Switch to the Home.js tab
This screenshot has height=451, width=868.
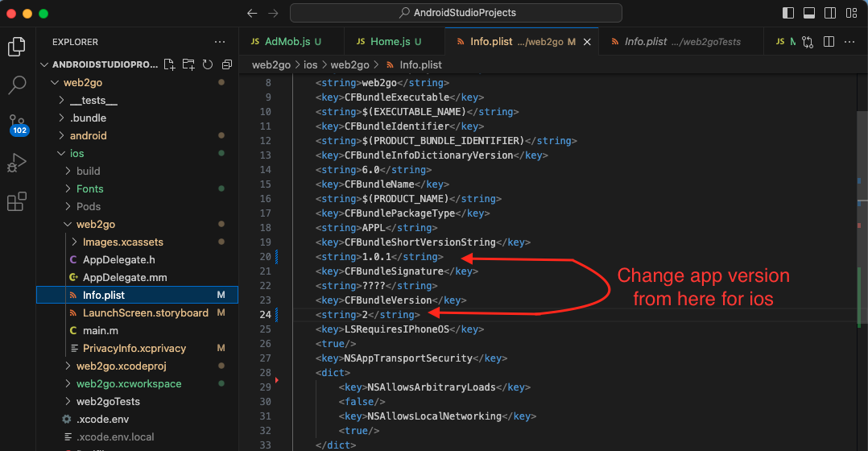click(x=389, y=42)
